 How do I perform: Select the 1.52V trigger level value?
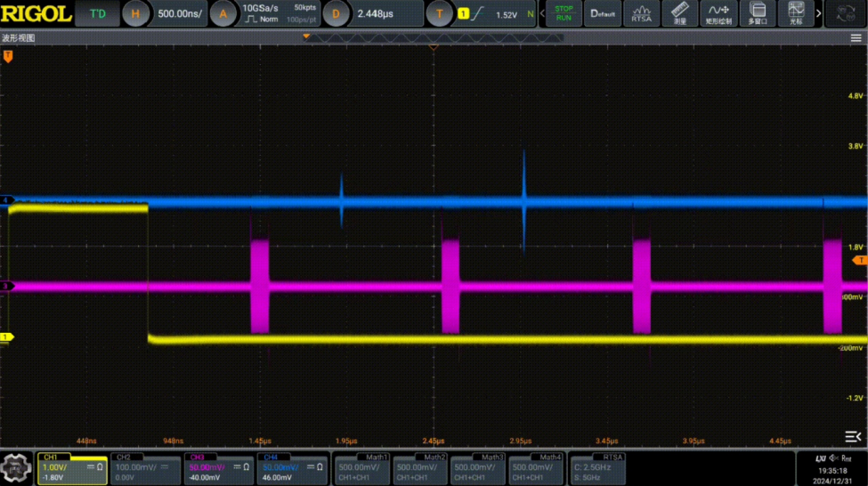pos(506,15)
